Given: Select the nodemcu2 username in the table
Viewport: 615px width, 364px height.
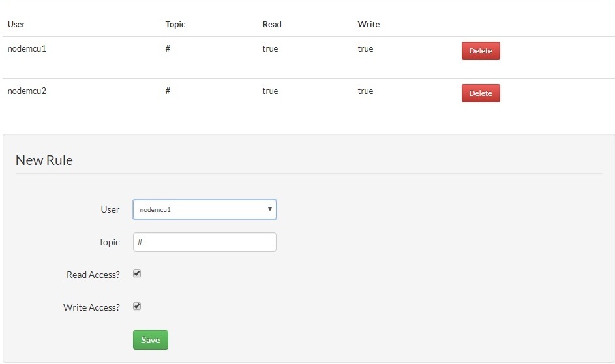Looking at the screenshot, I should (x=27, y=91).
